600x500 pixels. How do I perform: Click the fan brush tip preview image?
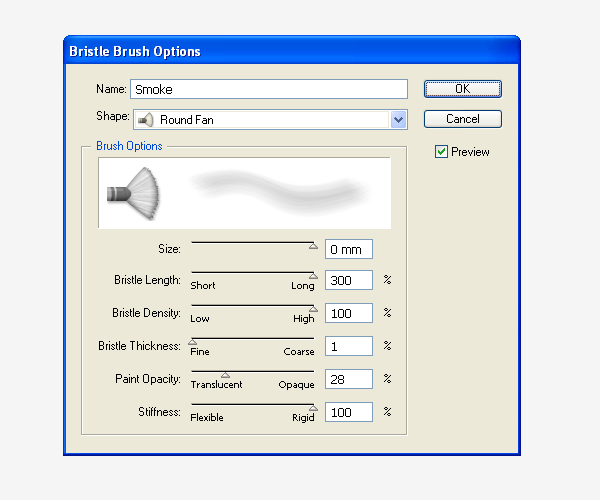pyautogui.click(x=133, y=194)
